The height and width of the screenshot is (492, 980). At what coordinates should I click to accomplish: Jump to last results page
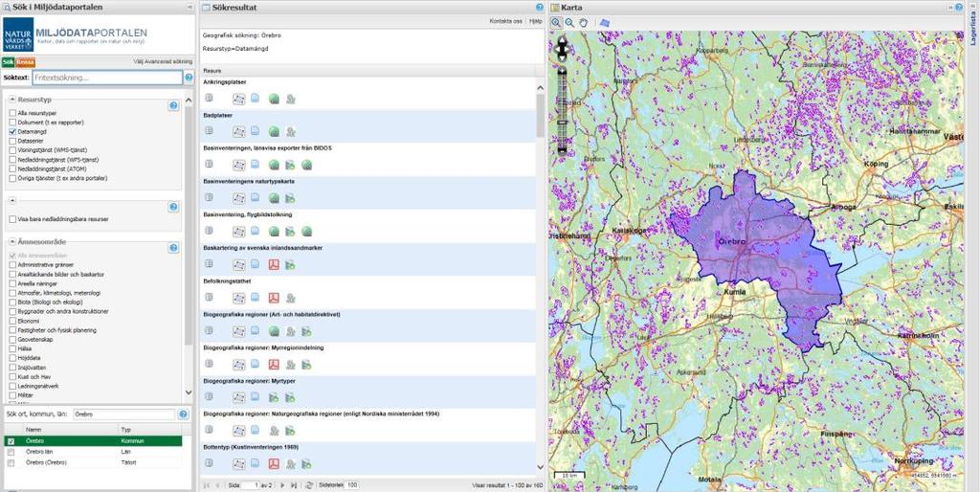click(292, 485)
